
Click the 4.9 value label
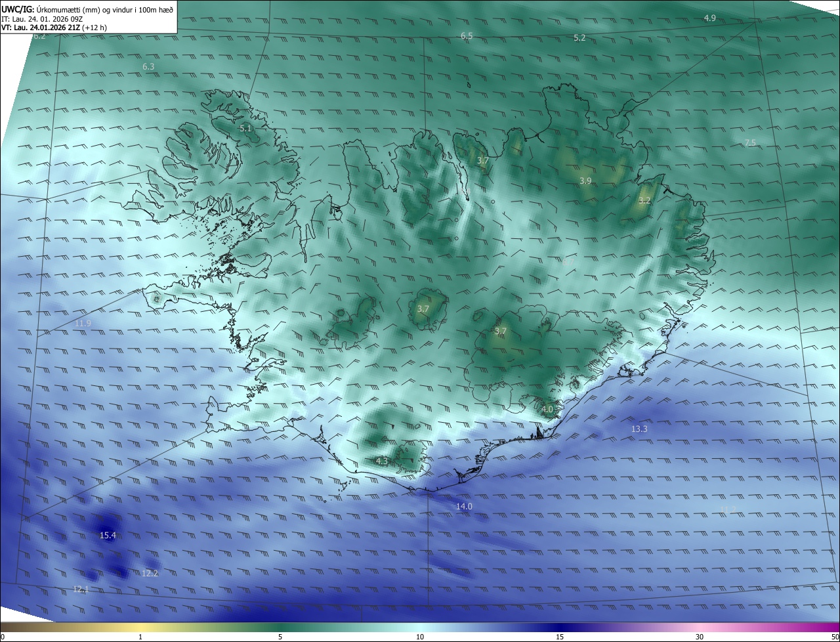click(x=710, y=18)
